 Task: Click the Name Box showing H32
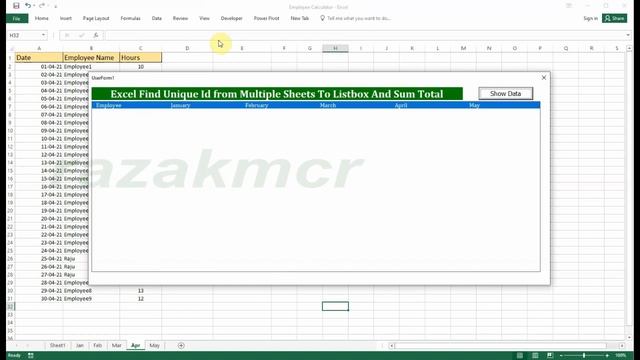tap(23, 36)
